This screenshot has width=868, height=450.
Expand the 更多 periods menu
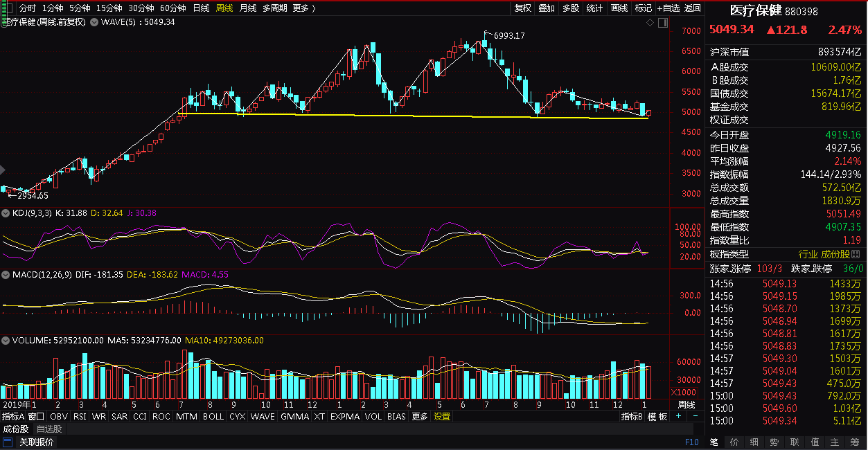pos(303,8)
